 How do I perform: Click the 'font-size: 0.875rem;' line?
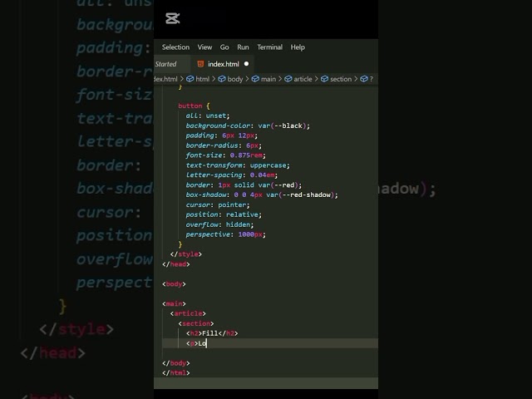pos(225,155)
